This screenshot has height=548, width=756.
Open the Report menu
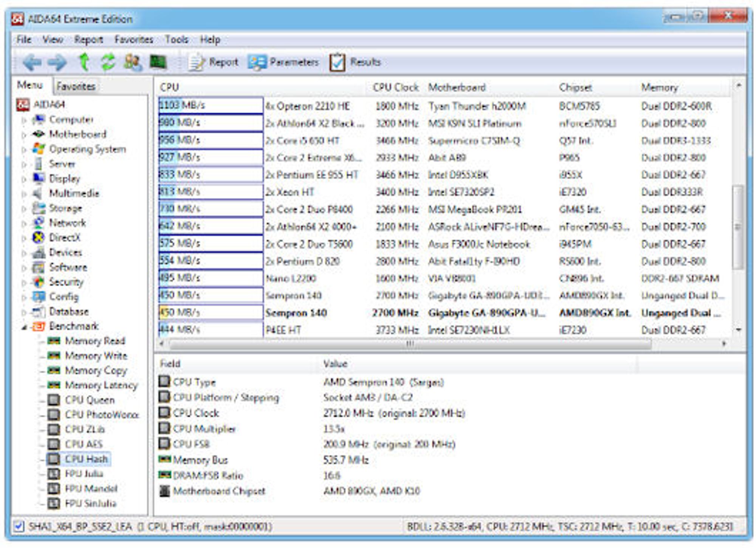[x=88, y=40]
